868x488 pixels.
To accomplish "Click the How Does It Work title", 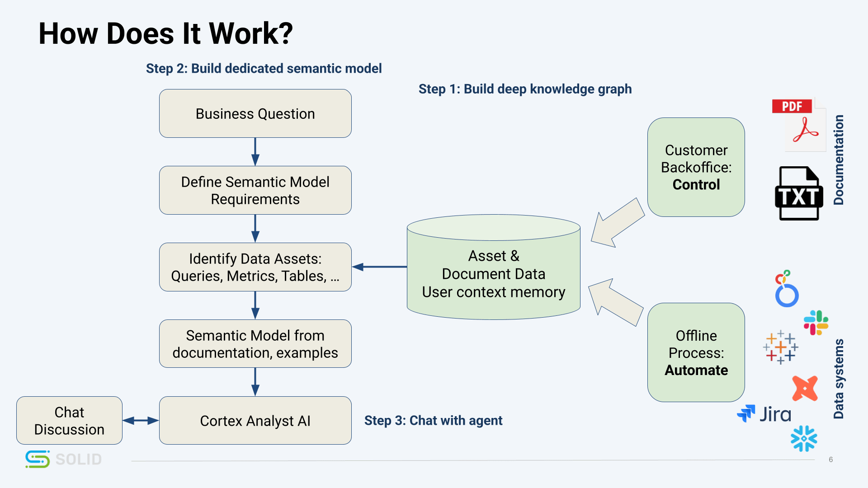I will click(x=165, y=33).
